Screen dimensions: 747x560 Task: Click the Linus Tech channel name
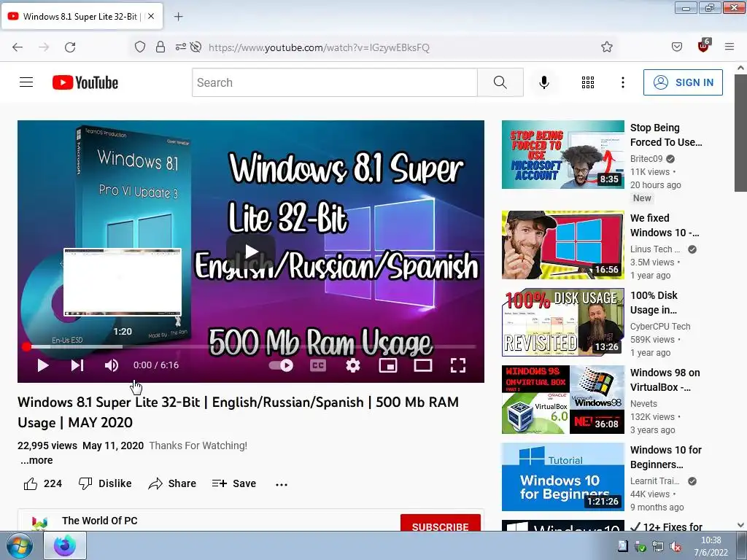point(654,249)
